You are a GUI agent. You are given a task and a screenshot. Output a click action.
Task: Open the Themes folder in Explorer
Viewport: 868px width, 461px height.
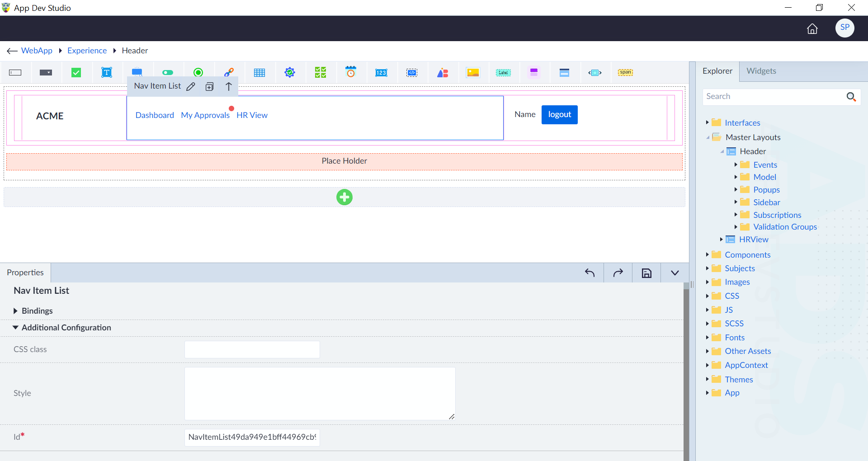739,379
